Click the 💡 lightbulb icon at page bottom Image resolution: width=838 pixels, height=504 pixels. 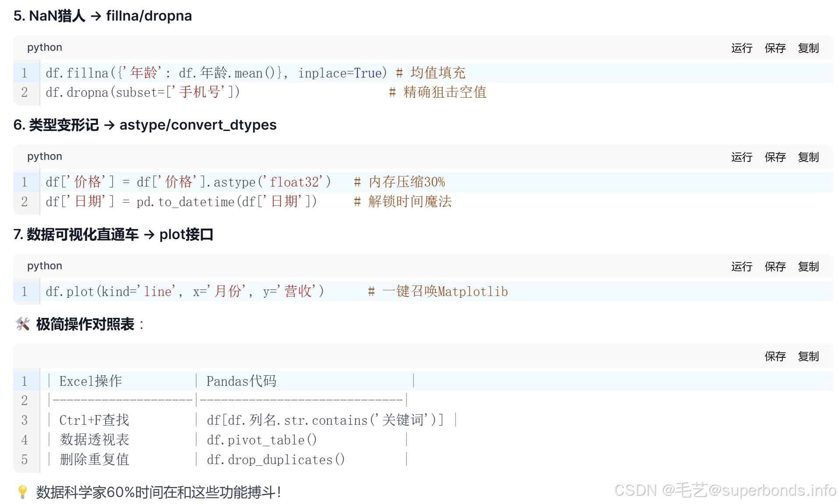click(22, 492)
